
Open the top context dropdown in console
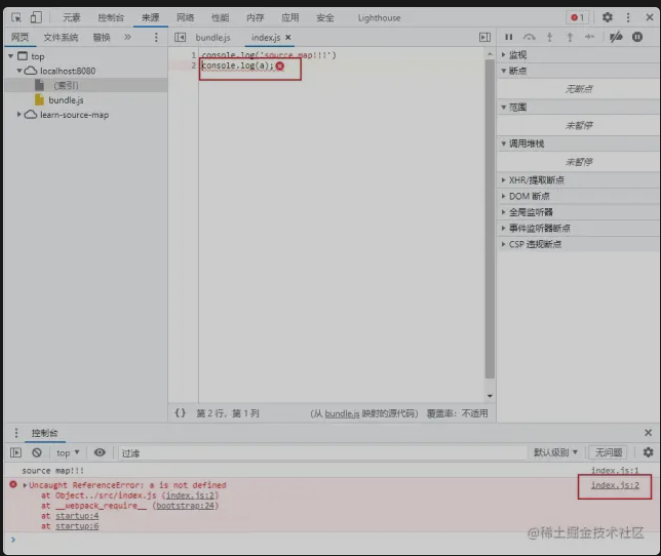68,453
